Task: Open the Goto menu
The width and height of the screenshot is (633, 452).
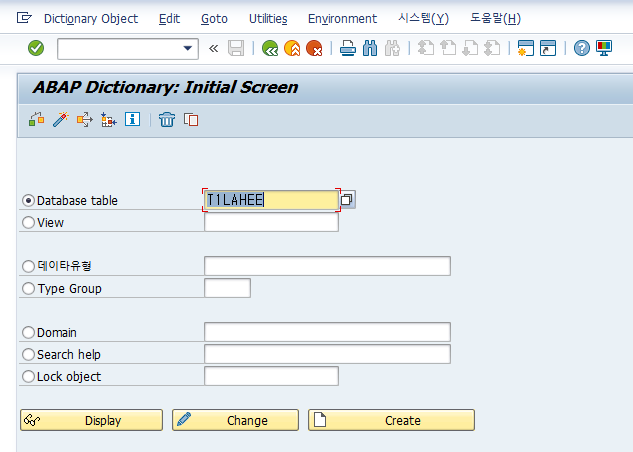Action: [214, 19]
